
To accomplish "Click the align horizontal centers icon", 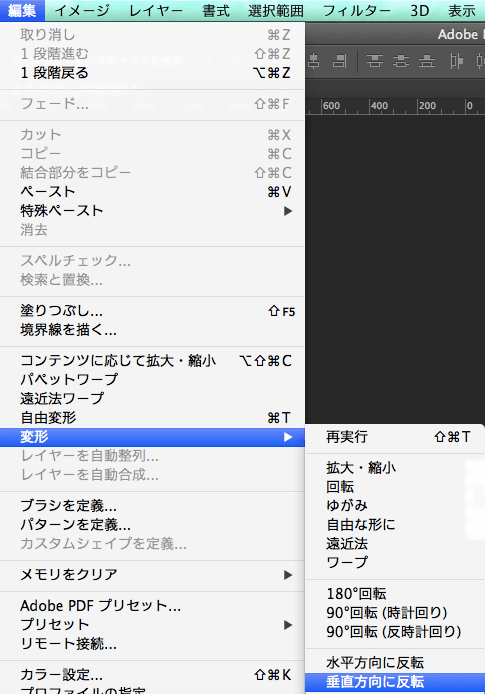I will (313, 61).
